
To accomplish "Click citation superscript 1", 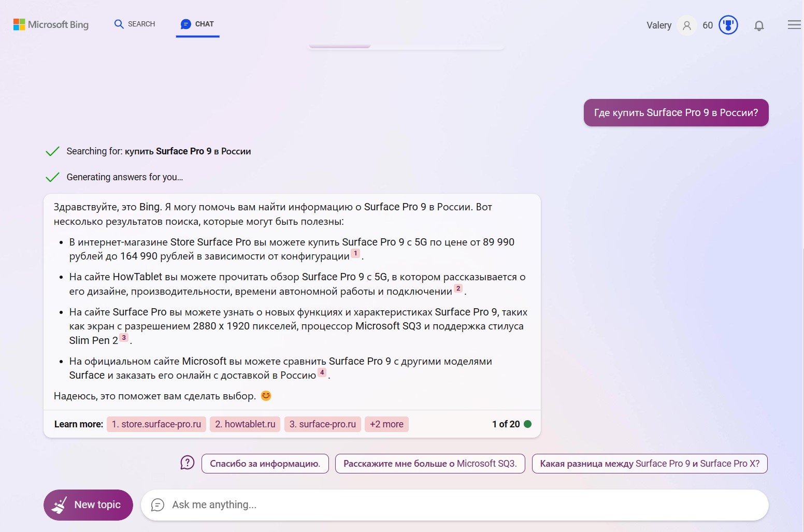I will click(x=355, y=253).
